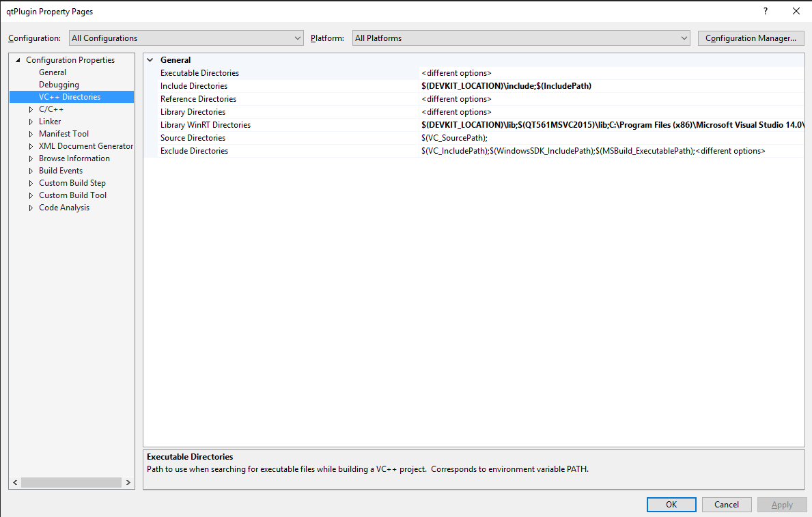Viewport: 812px width, 517px height.
Task: Collapse the Configuration Properties tree node
Action: coord(18,60)
